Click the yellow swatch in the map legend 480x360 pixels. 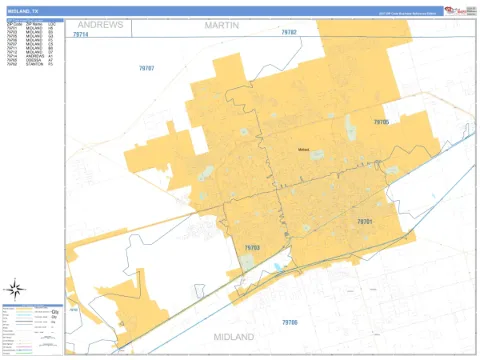[x=24, y=309]
